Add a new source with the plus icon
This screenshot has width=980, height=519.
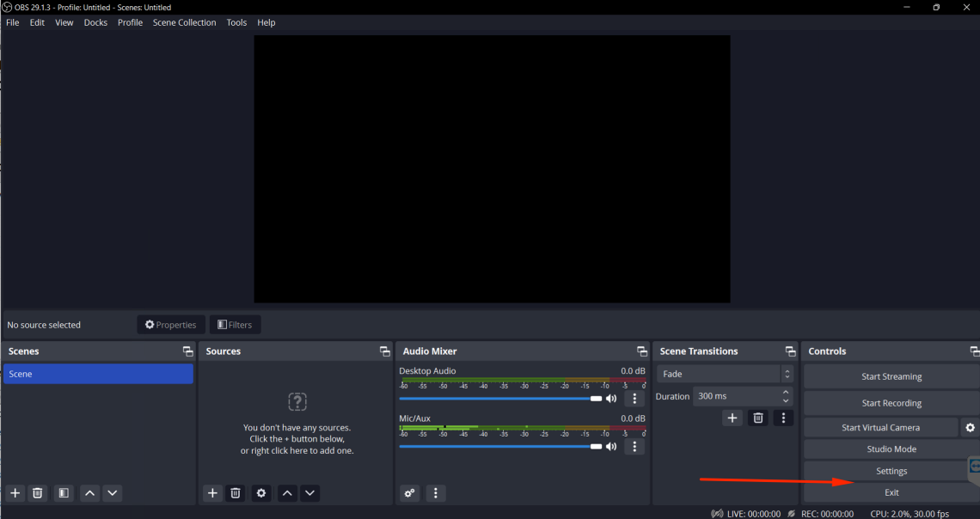click(212, 492)
